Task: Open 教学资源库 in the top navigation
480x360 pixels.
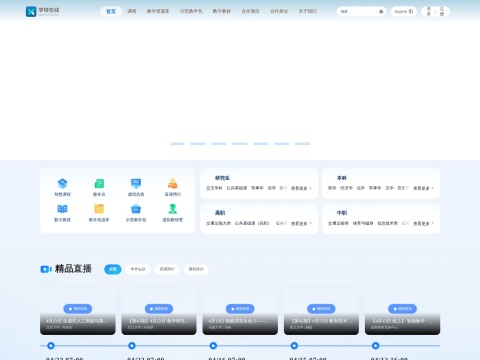Action: click(158, 11)
